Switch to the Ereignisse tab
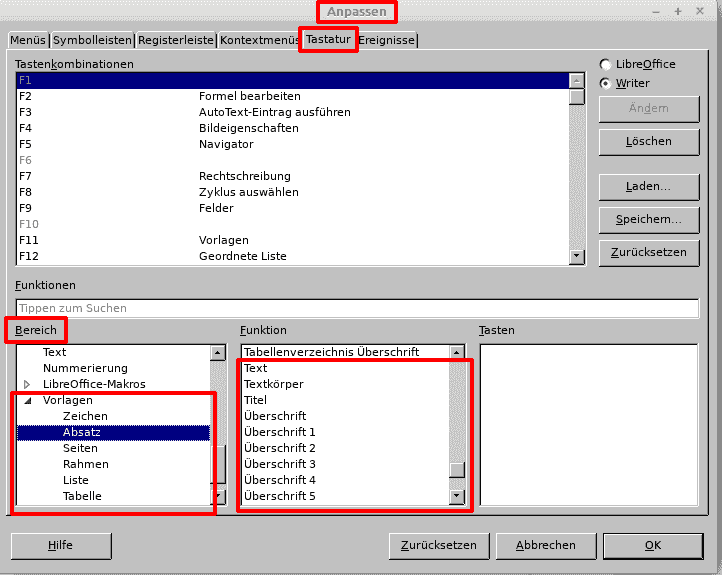Viewport: 722px width, 575px height. click(388, 41)
